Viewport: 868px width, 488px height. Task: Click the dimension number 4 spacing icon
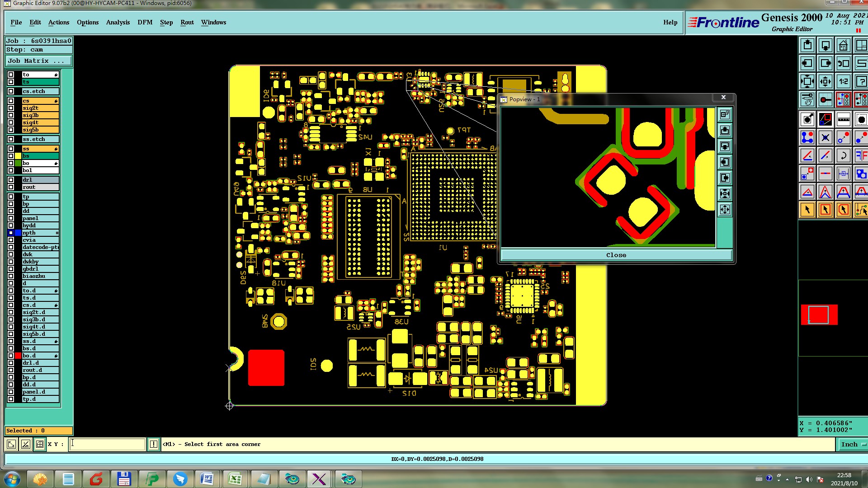(x=844, y=174)
